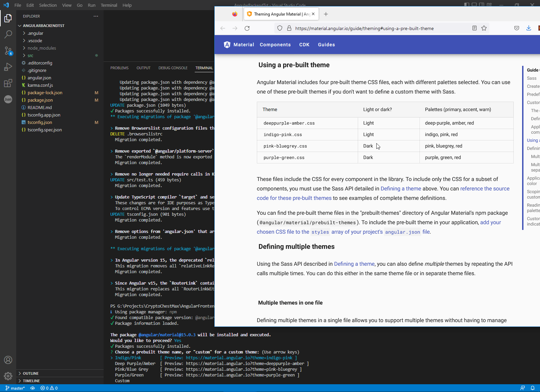Viewport: 540px width, 392px height.
Task: Open the tracking protection shield panel
Action: 279,28
